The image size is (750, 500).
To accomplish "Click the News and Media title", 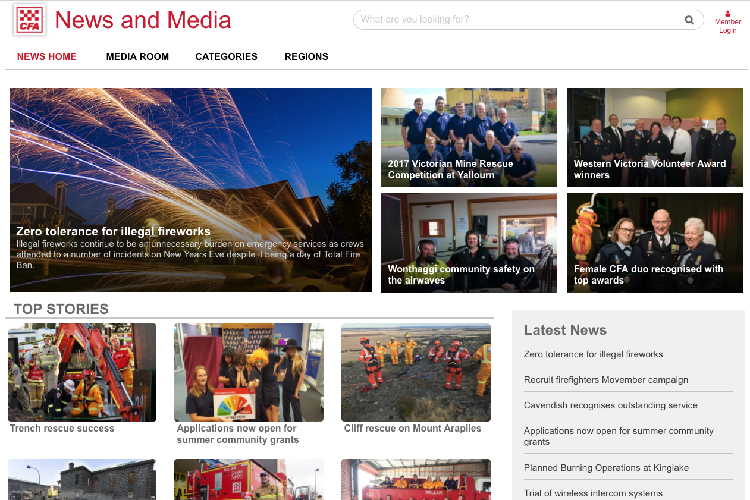I will coord(143,20).
